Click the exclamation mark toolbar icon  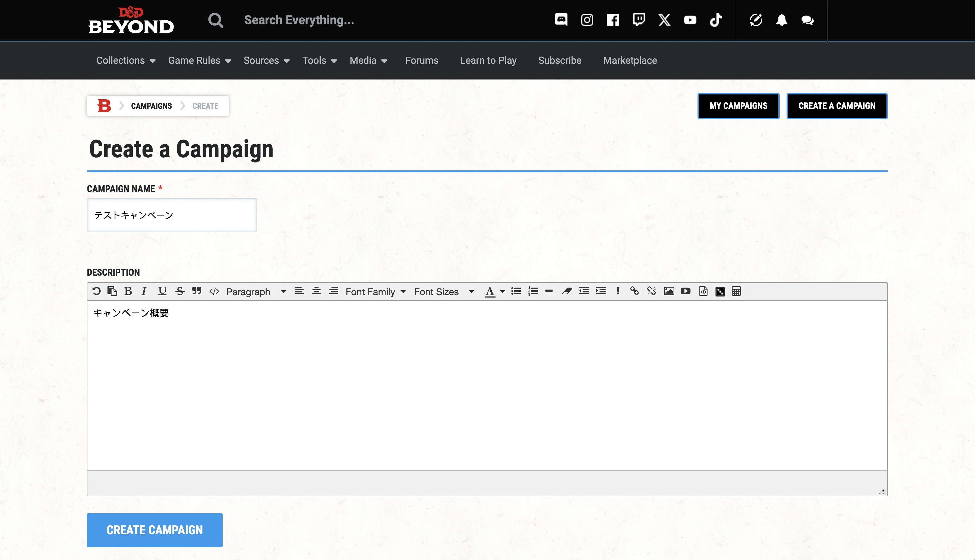point(618,291)
